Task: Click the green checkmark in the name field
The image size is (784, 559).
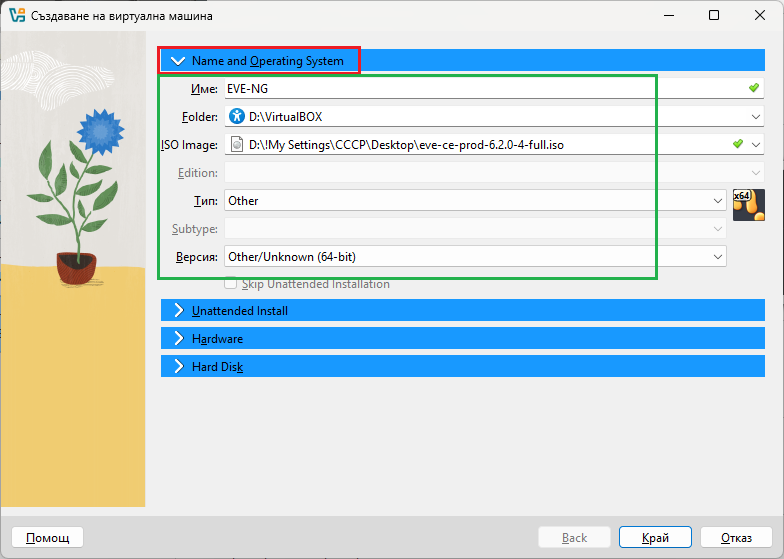Action: 754,88
